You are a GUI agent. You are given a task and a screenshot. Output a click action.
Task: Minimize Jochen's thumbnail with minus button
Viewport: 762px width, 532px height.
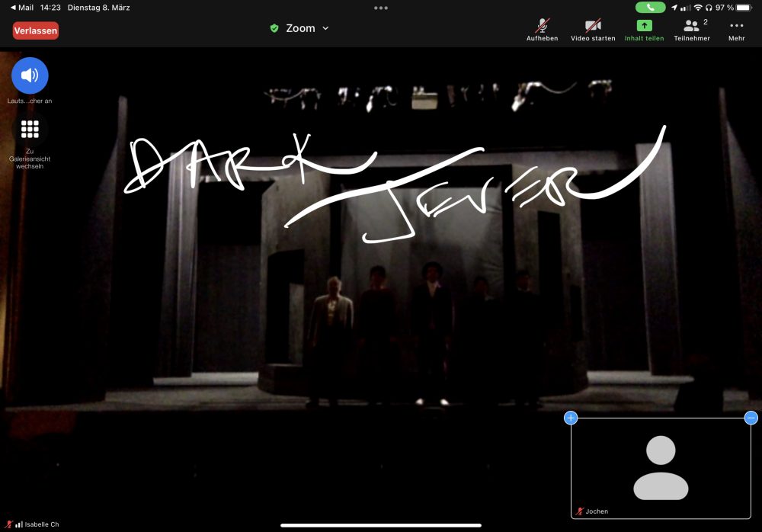click(x=751, y=418)
